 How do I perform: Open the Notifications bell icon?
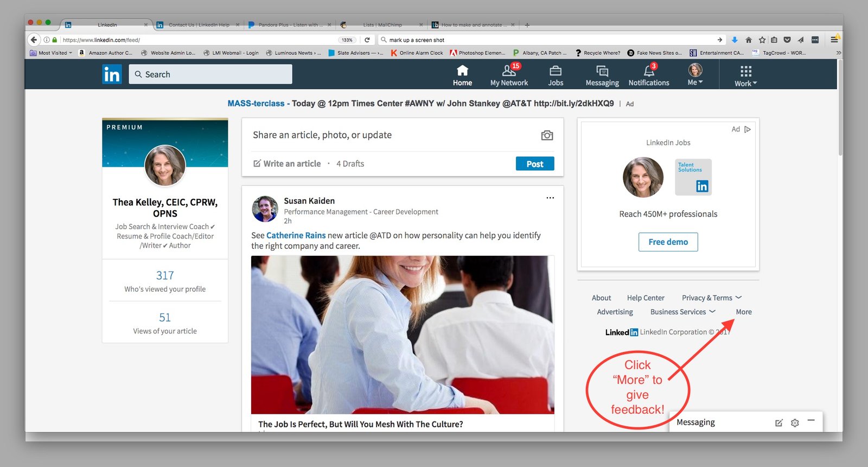point(649,71)
